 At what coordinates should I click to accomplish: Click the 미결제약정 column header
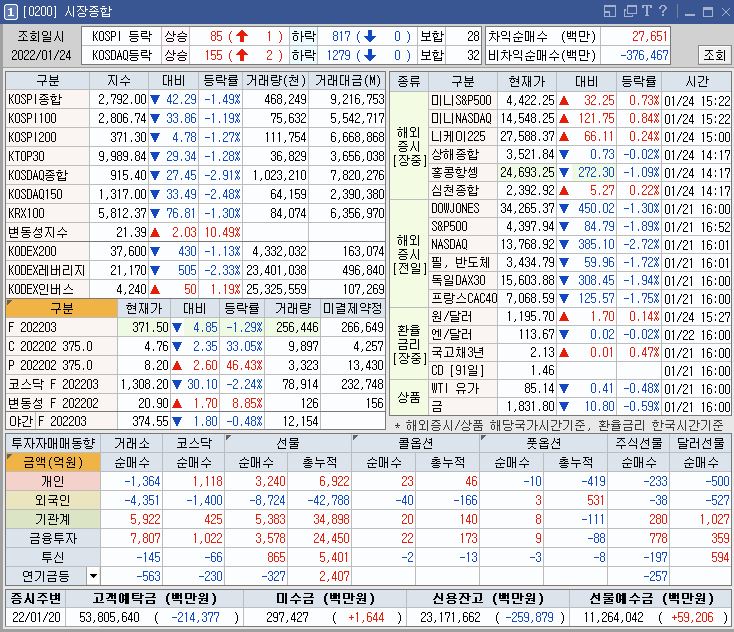pos(353,309)
